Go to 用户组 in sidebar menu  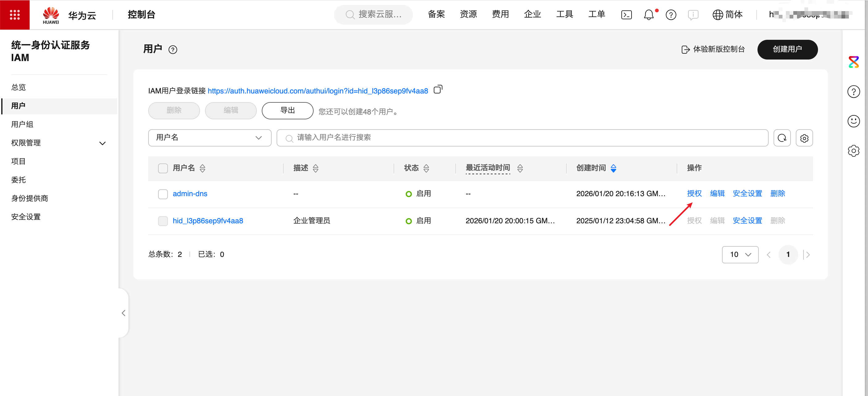click(x=22, y=124)
